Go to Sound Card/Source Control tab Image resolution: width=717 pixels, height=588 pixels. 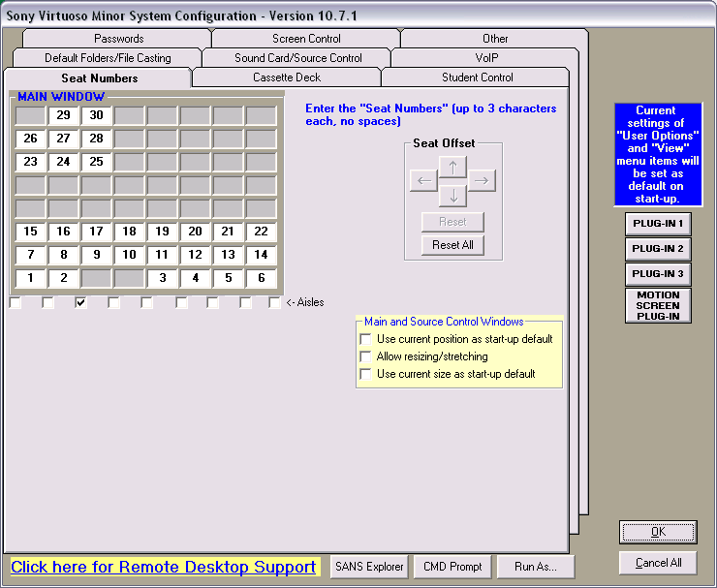tap(298, 58)
